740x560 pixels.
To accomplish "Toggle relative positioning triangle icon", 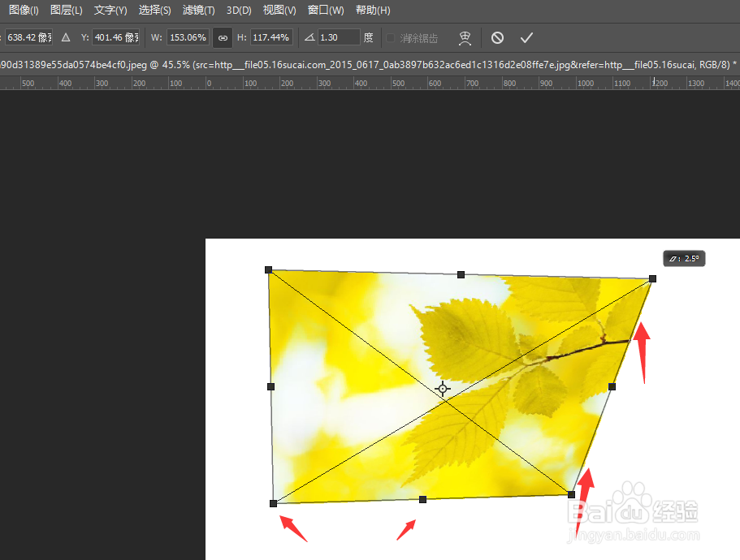I will 66,37.
